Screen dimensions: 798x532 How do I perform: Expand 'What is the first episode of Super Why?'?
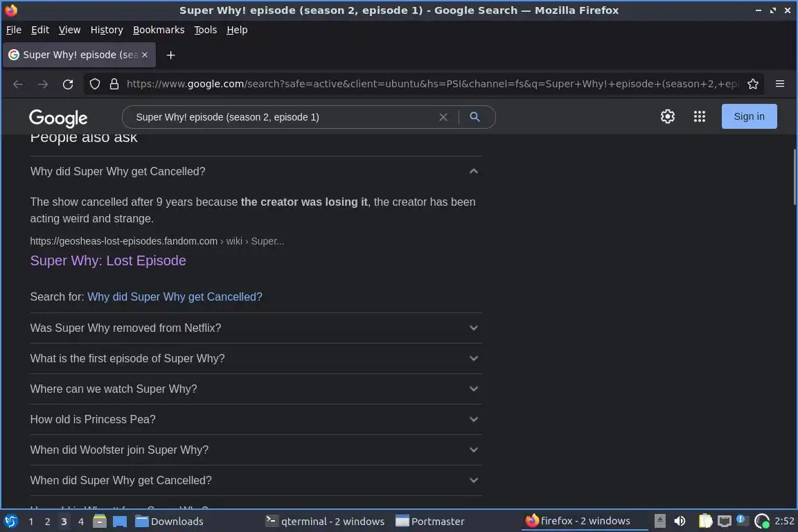pyautogui.click(x=256, y=358)
